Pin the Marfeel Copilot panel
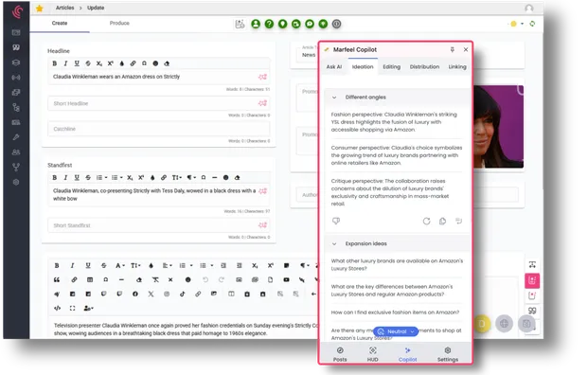Viewport: 588px width, 375px height. pyautogui.click(x=453, y=49)
